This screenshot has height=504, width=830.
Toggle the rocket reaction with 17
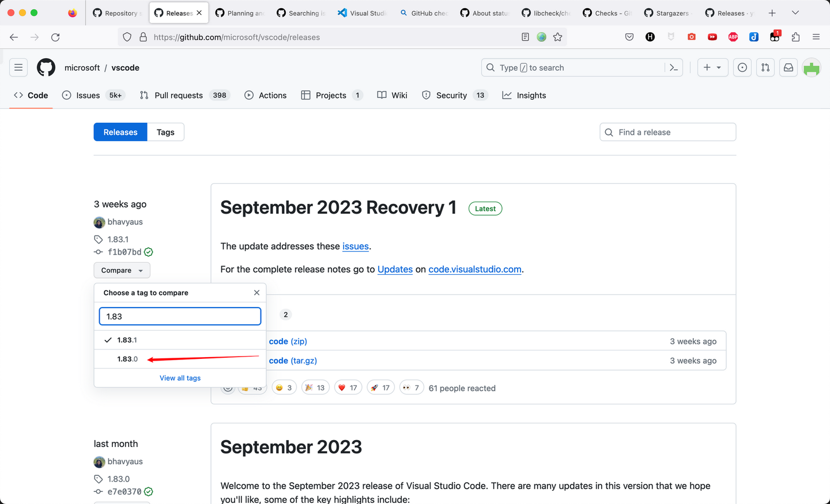click(x=380, y=388)
